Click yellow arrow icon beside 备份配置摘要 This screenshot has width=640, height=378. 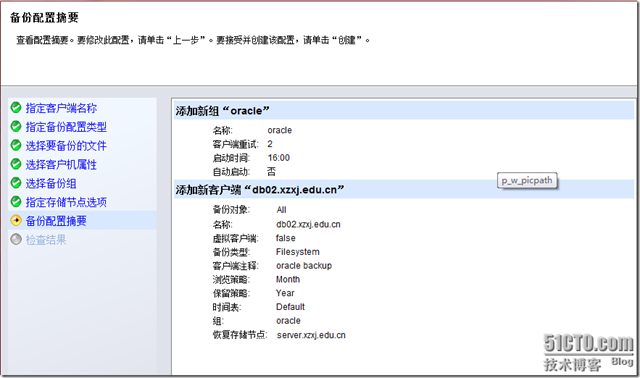pyautogui.click(x=16, y=220)
